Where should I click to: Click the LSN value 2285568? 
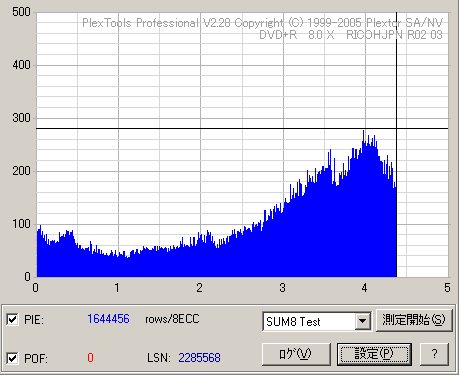[199, 358]
